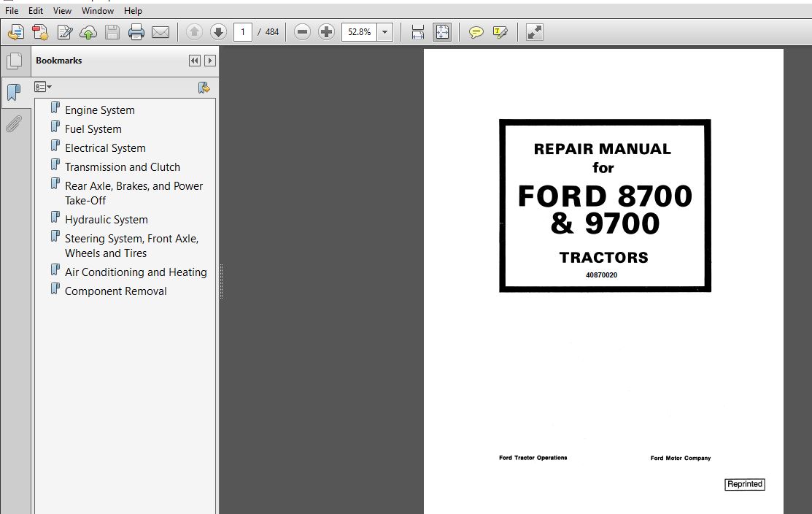The width and height of the screenshot is (812, 514).
Task: Go to next page with down arrow
Action: (x=218, y=32)
